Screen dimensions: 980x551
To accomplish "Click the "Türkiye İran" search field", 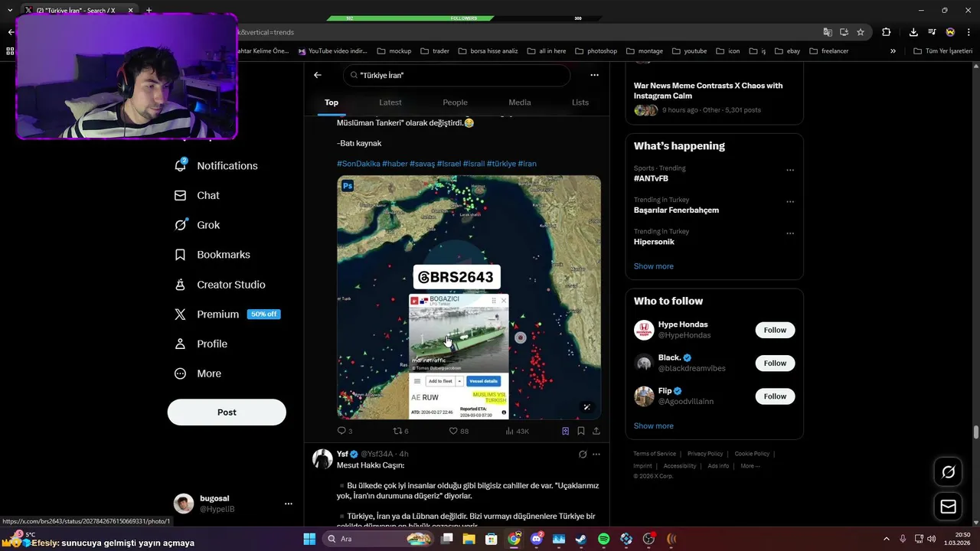I will point(456,75).
